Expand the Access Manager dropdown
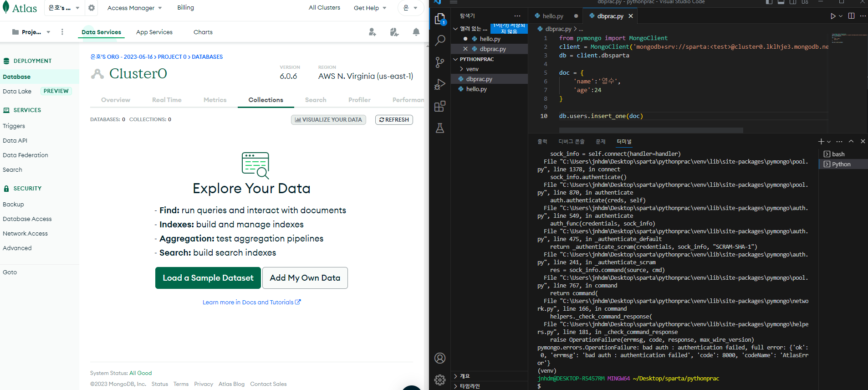This screenshot has width=868, height=390. [135, 8]
